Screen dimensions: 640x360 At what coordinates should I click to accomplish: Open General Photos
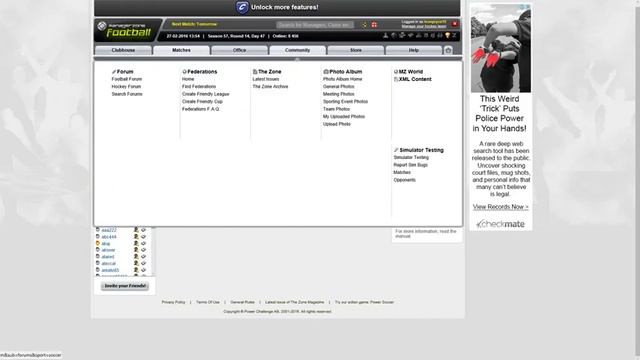coord(338,87)
